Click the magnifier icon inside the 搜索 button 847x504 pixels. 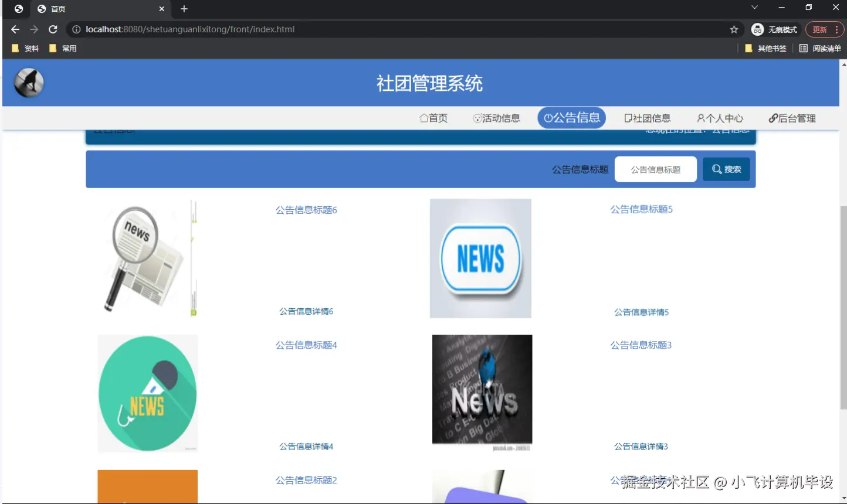click(x=717, y=169)
